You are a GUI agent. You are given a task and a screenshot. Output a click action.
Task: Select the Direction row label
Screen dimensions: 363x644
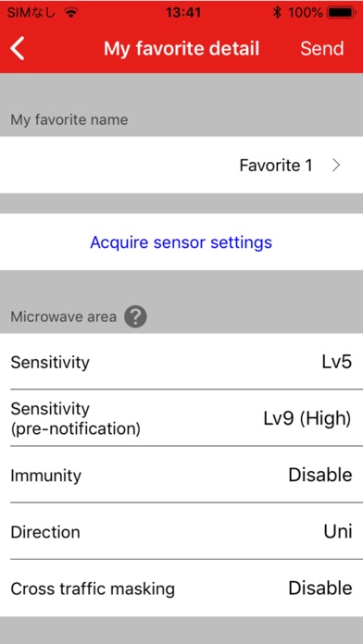[x=45, y=532]
